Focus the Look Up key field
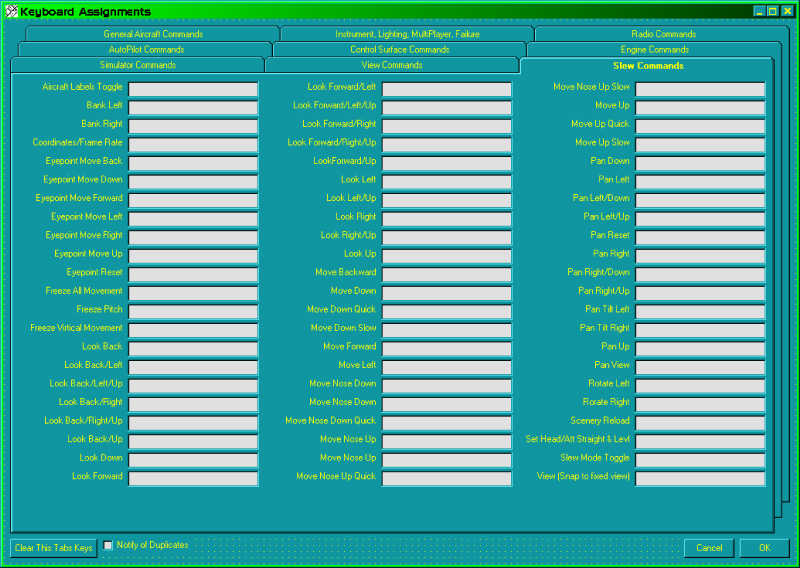The width and height of the screenshot is (800, 568). pyautogui.click(x=446, y=256)
